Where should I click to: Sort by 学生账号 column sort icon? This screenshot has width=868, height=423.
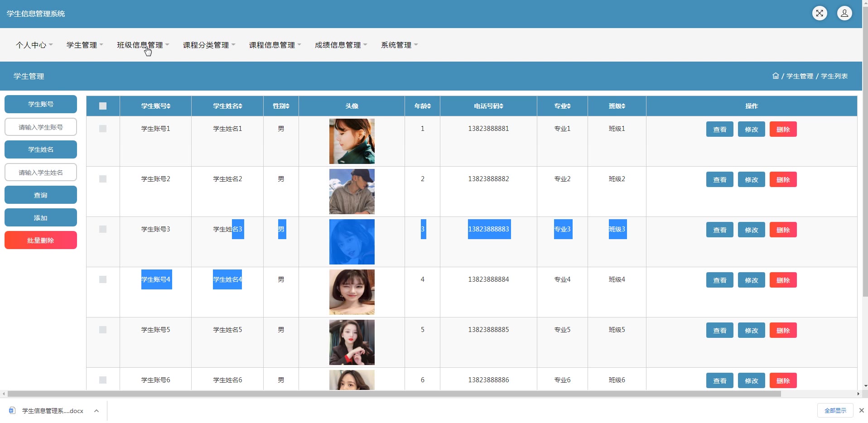coord(169,106)
